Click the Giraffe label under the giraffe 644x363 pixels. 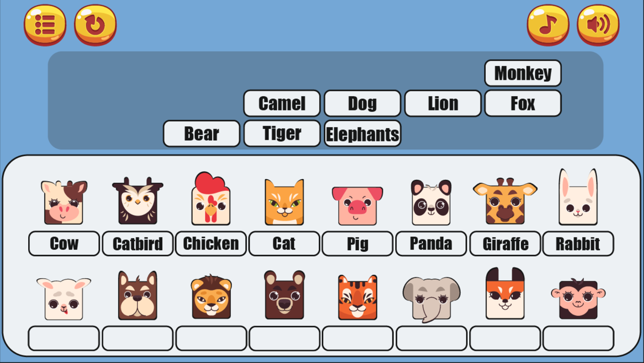[x=505, y=244]
